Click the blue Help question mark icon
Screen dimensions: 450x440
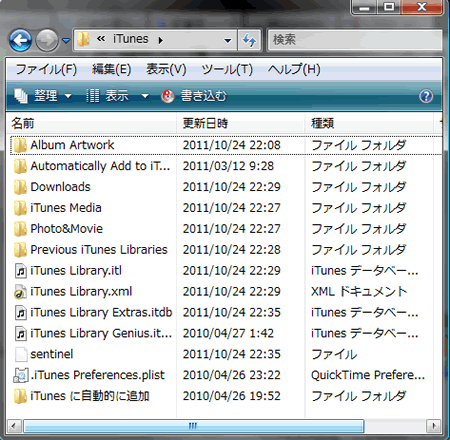point(426,96)
